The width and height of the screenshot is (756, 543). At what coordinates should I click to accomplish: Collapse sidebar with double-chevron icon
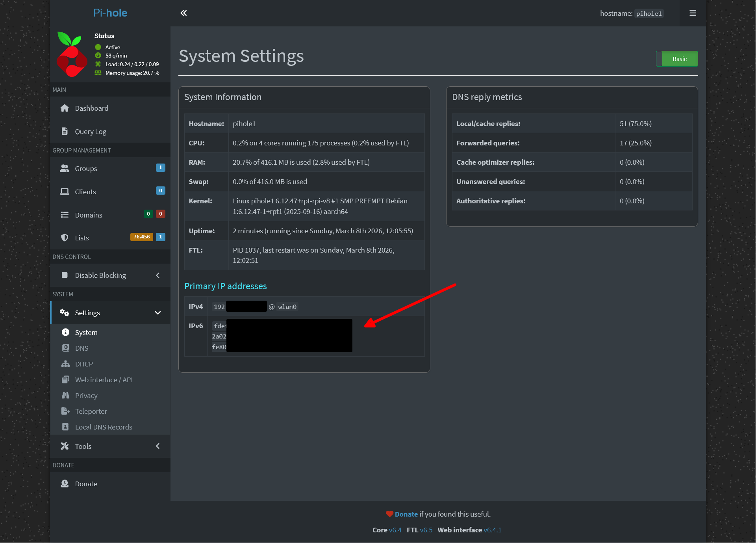click(183, 13)
